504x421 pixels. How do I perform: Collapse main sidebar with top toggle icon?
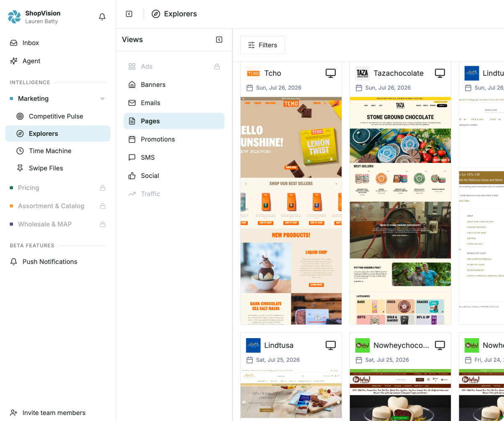pyautogui.click(x=129, y=14)
